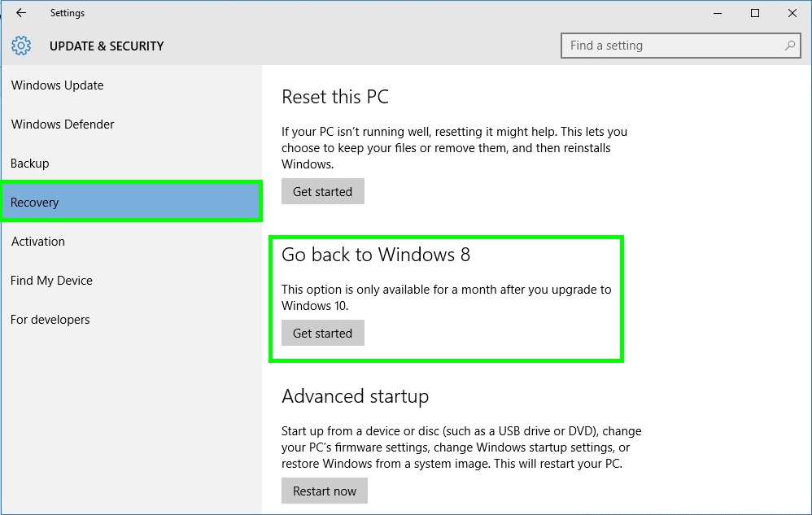
Task: Select Windows Update in sidebar
Action: (57, 85)
